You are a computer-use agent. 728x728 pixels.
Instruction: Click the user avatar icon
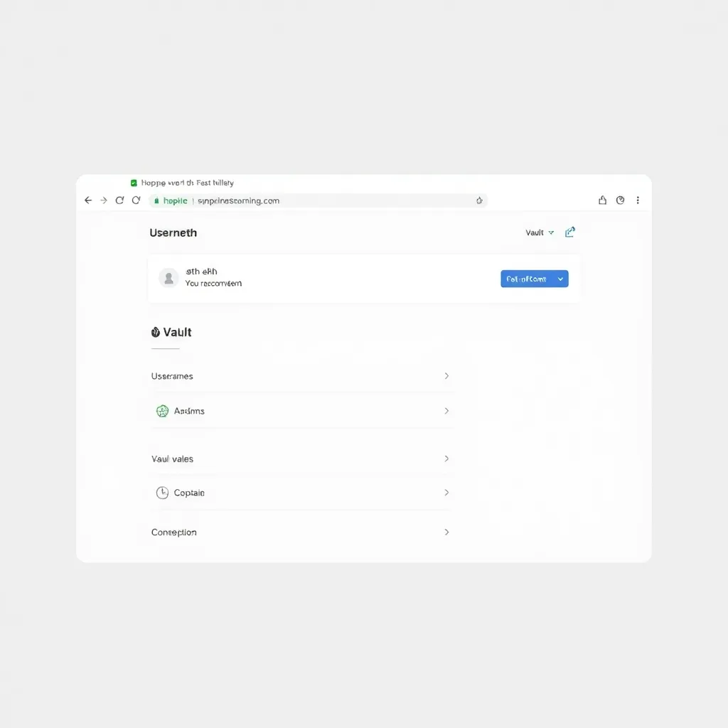coord(168,278)
